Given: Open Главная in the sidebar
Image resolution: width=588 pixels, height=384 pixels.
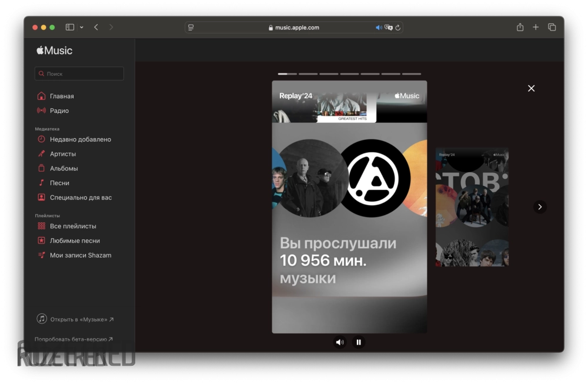Looking at the screenshot, I should (x=62, y=96).
